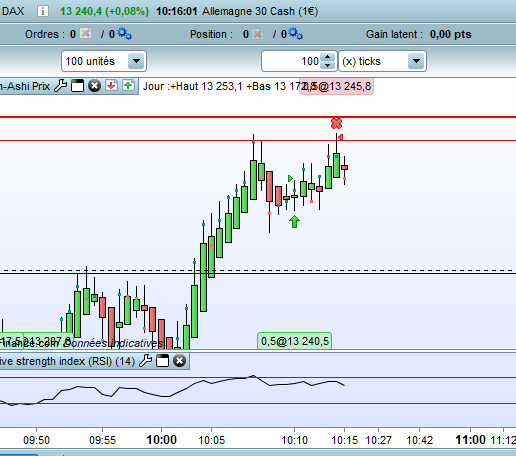Viewport: 516px width, 456px height.
Task: Click the small red triangle exit marker
Action: coord(340,137)
